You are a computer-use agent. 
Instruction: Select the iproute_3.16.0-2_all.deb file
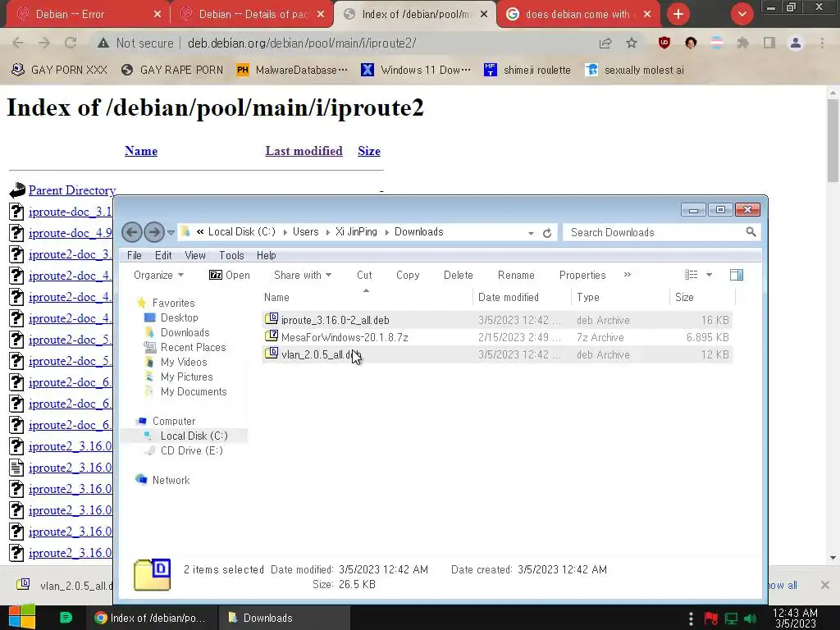pyautogui.click(x=496, y=320)
